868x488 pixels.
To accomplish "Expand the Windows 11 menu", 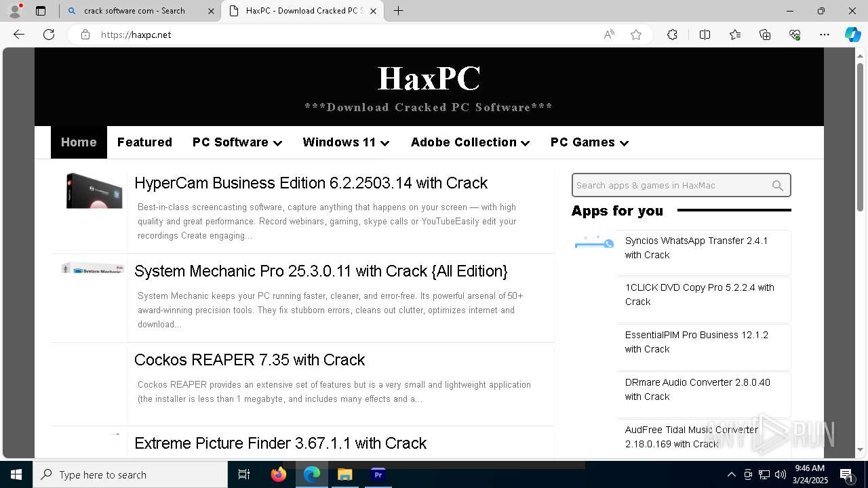I will (x=346, y=142).
